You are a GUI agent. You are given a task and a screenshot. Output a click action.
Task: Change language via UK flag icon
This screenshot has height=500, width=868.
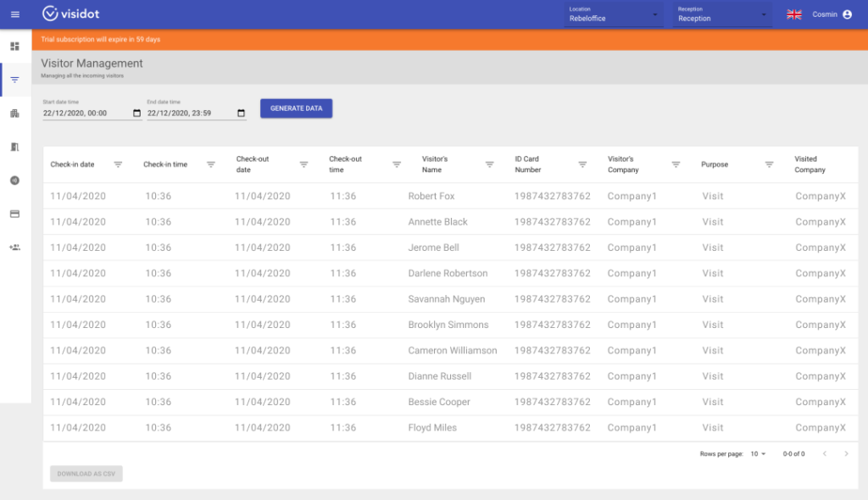point(794,14)
